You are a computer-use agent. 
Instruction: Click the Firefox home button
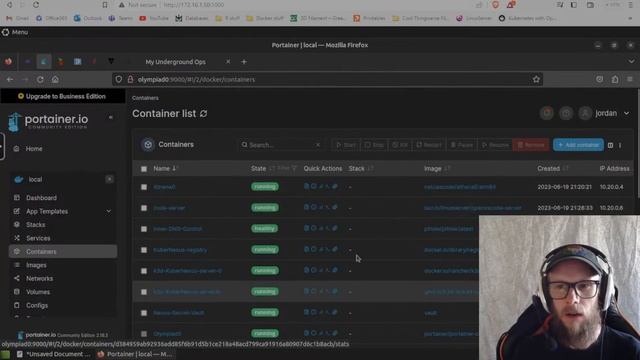(x=55, y=79)
